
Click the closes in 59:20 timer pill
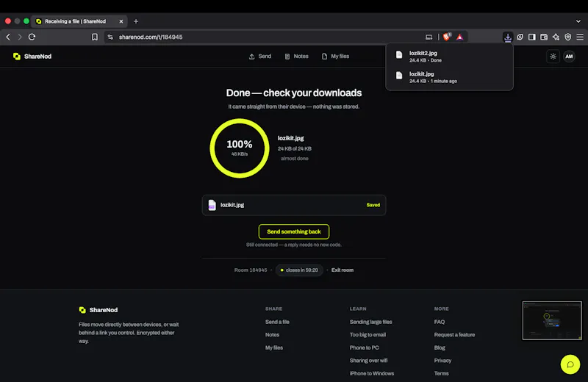(299, 270)
